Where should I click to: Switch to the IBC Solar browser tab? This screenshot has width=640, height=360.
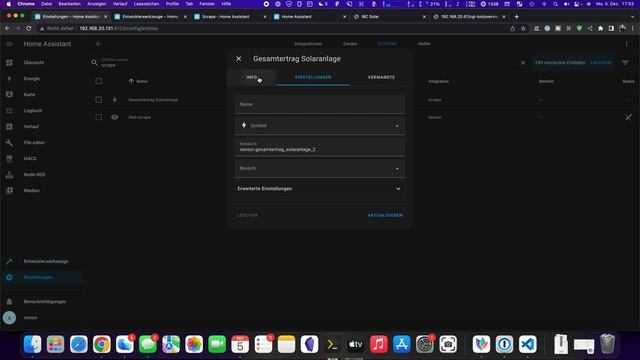[x=389, y=17]
